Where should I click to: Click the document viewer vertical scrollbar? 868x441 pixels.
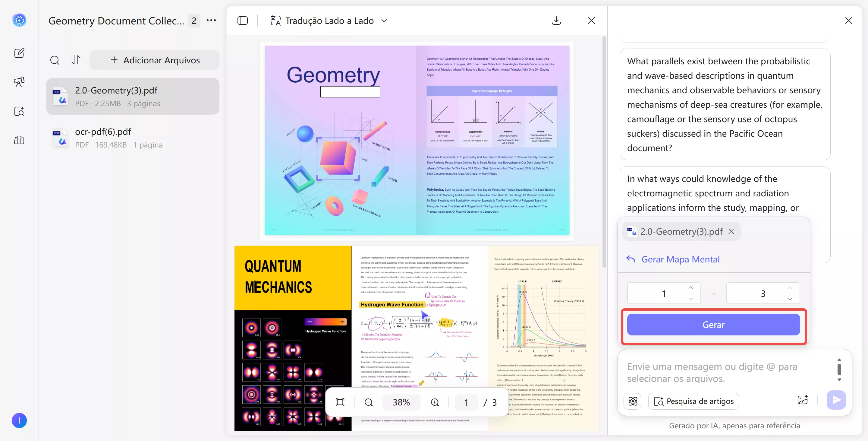[x=604, y=152]
